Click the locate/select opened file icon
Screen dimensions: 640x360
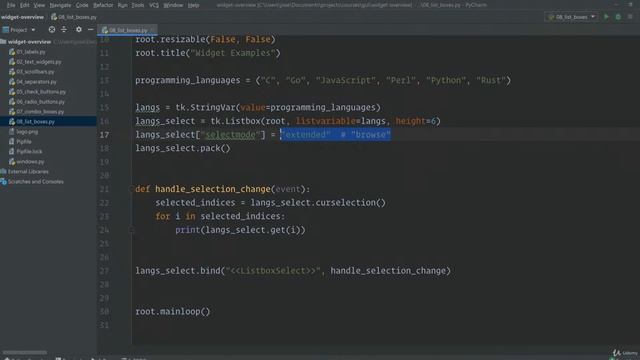52,29
